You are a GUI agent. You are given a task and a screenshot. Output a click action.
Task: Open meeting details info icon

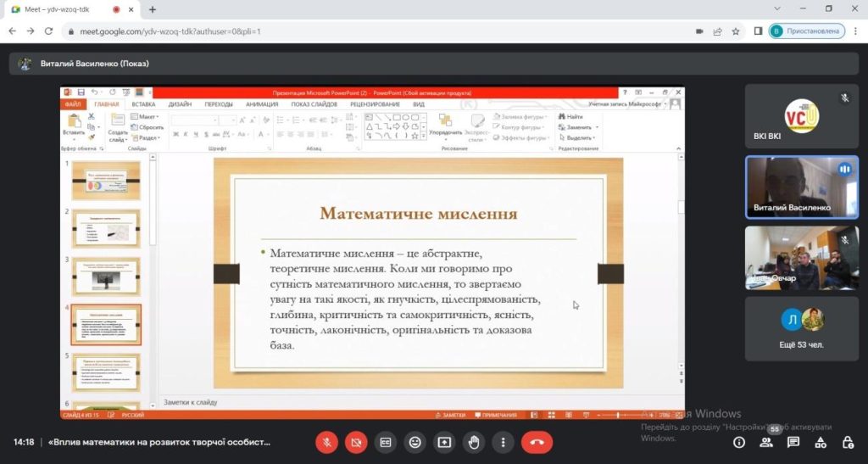point(739,442)
